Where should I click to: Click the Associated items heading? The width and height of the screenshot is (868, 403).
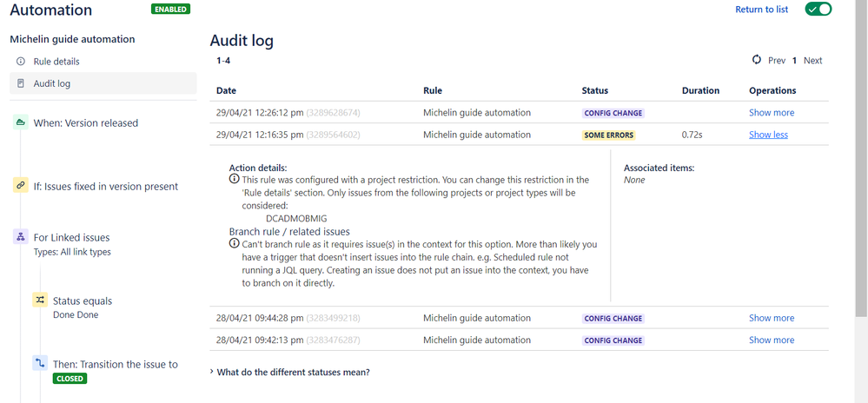click(x=659, y=167)
